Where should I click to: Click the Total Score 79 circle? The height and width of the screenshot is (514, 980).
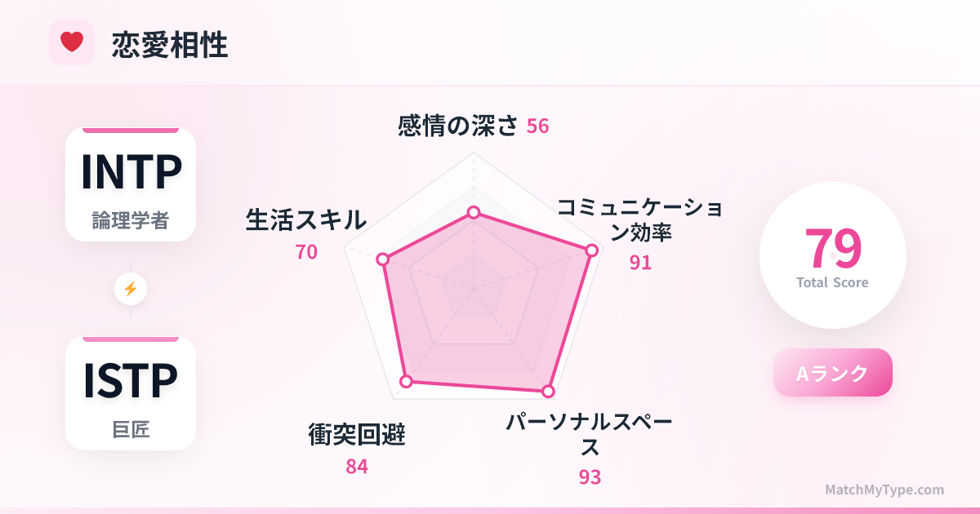[832, 255]
